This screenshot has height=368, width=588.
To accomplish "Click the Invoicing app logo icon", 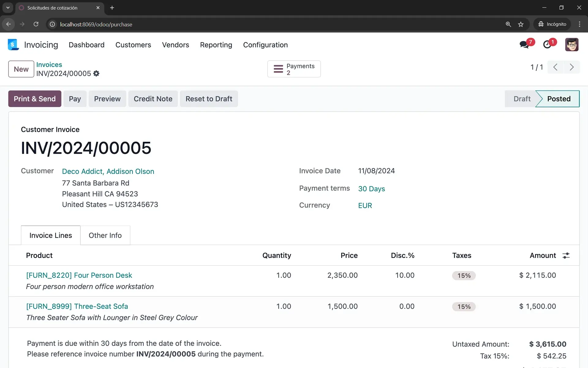I will coord(13,45).
